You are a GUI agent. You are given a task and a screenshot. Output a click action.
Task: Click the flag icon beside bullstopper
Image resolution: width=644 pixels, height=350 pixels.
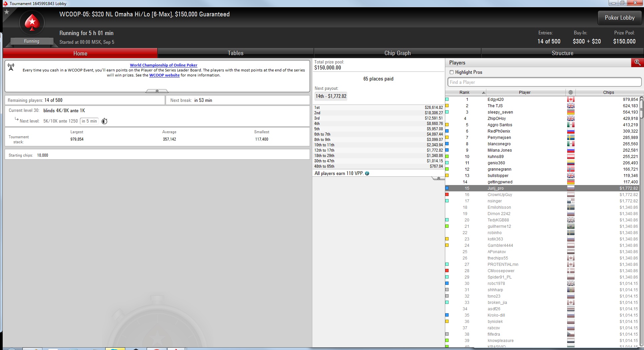(x=571, y=176)
